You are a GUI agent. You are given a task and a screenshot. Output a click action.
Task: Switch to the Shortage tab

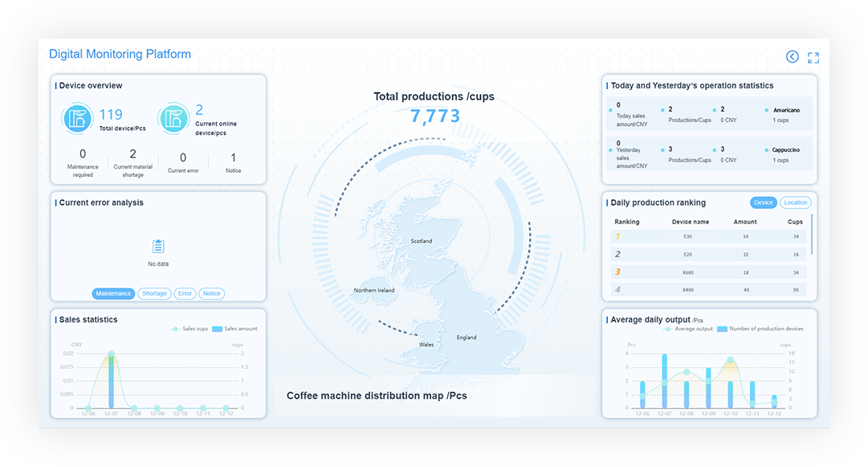[x=154, y=293]
